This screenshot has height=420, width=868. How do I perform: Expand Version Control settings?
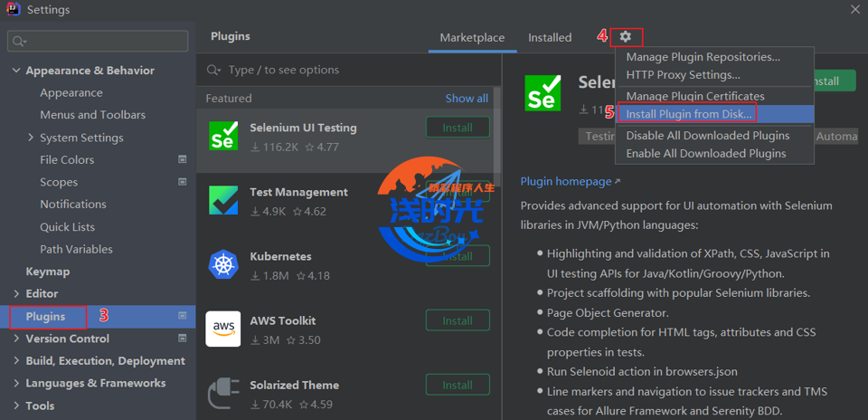point(16,339)
